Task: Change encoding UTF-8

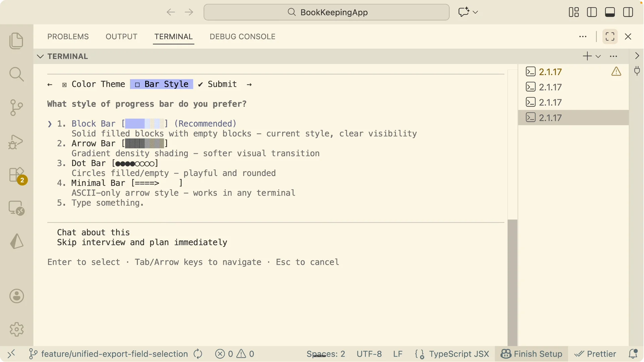Action: 369,354
